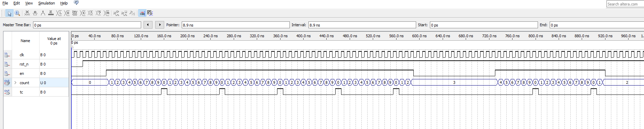Toggle Snap to Grid
This screenshot has height=129, width=644.
(x=150, y=13)
